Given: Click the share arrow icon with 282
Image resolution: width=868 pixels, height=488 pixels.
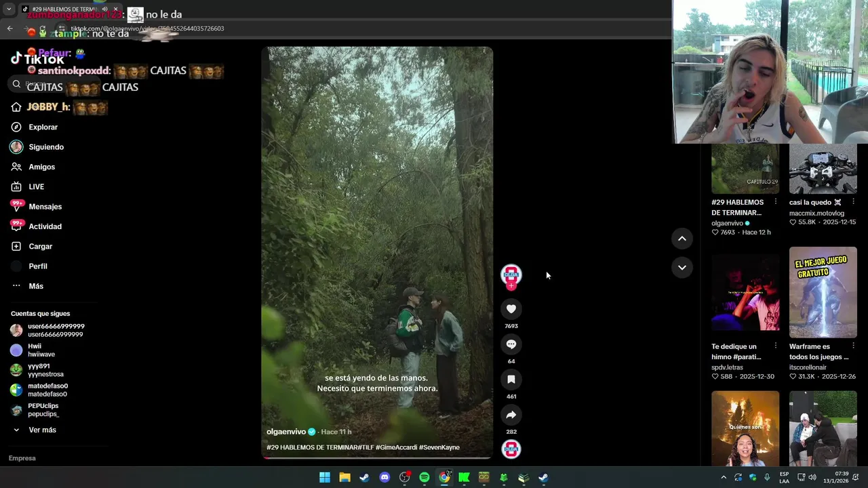Looking at the screenshot, I should [511, 415].
